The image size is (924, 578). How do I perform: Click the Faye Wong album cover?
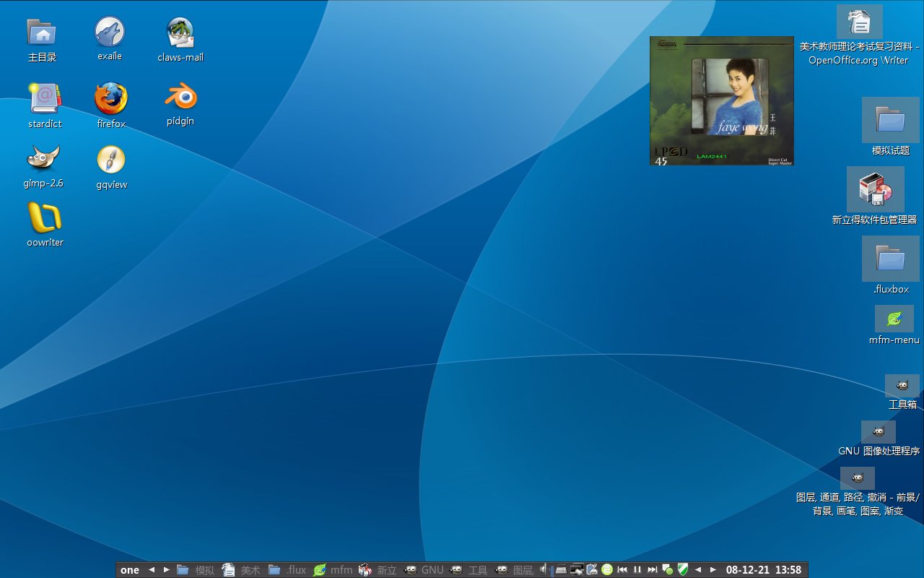point(722,101)
